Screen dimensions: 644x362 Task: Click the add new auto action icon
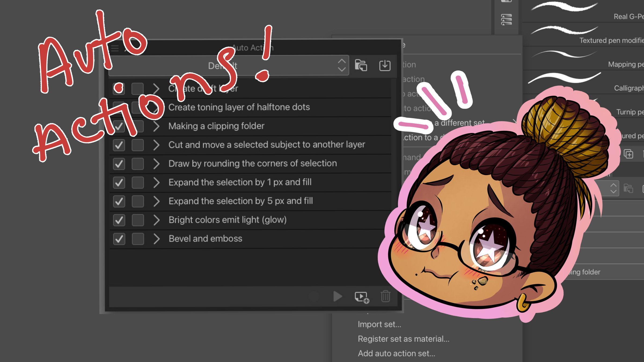[362, 297]
